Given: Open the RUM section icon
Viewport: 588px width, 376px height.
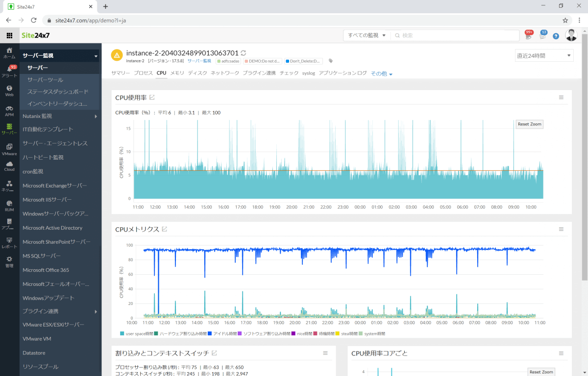Looking at the screenshot, I should (9, 206).
